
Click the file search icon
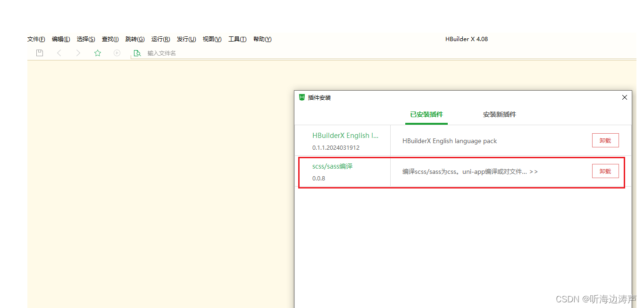click(x=137, y=53)
